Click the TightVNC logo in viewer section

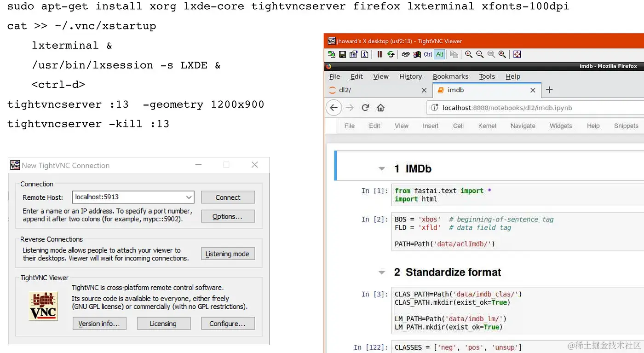(43, 306)
